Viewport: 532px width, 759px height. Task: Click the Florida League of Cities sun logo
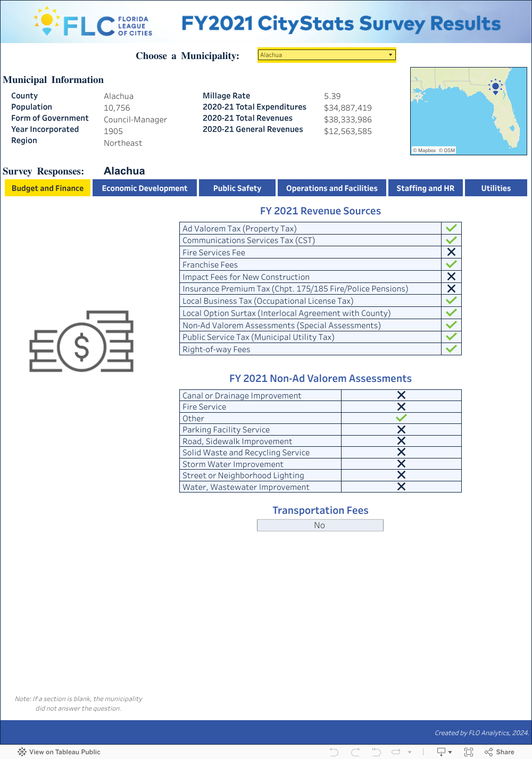tap(47, 21)
